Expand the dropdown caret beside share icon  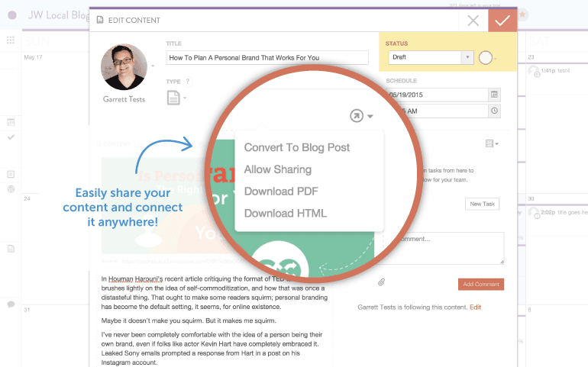pos(370,116)
